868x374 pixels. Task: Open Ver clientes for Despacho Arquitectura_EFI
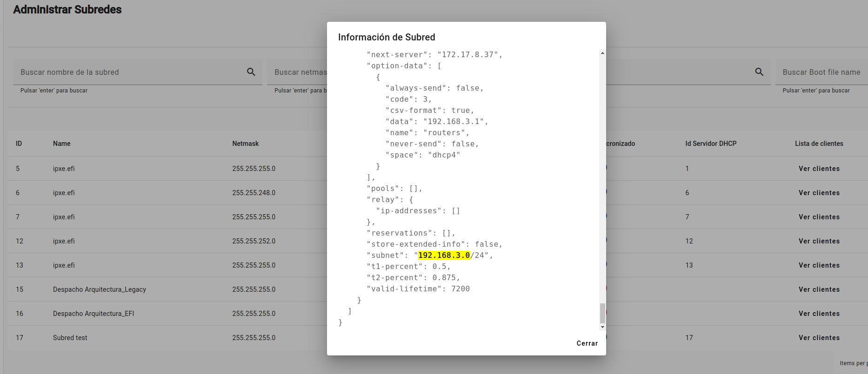click(x=819, y=314)
